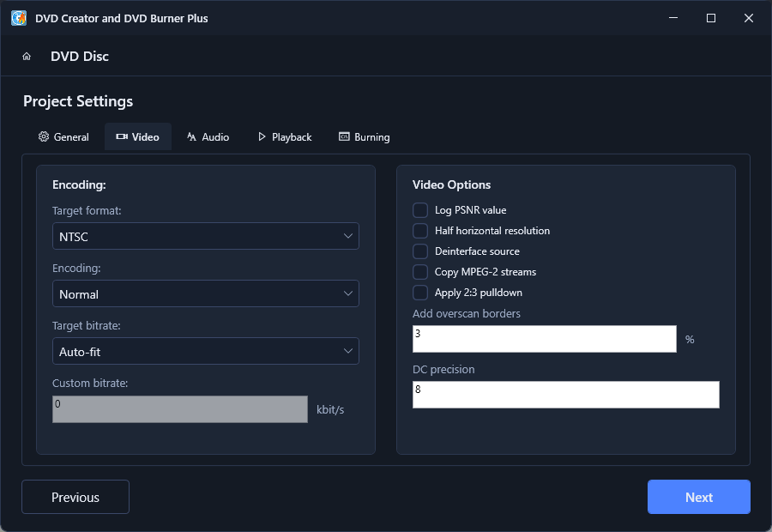The image size is (772, 532).
Task: Click the DC precision input field
Action: (x=566, y=395)
